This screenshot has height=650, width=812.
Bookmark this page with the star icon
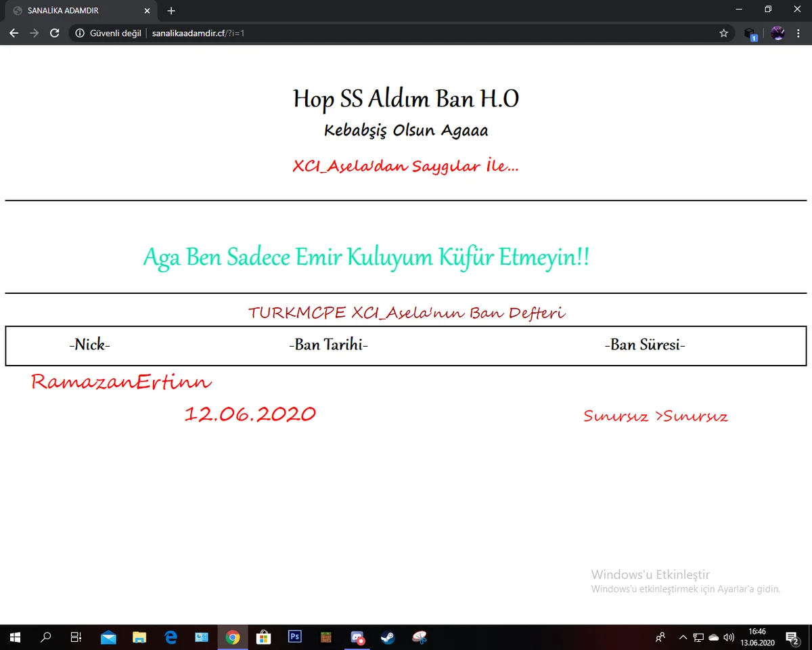click(723, 32)
